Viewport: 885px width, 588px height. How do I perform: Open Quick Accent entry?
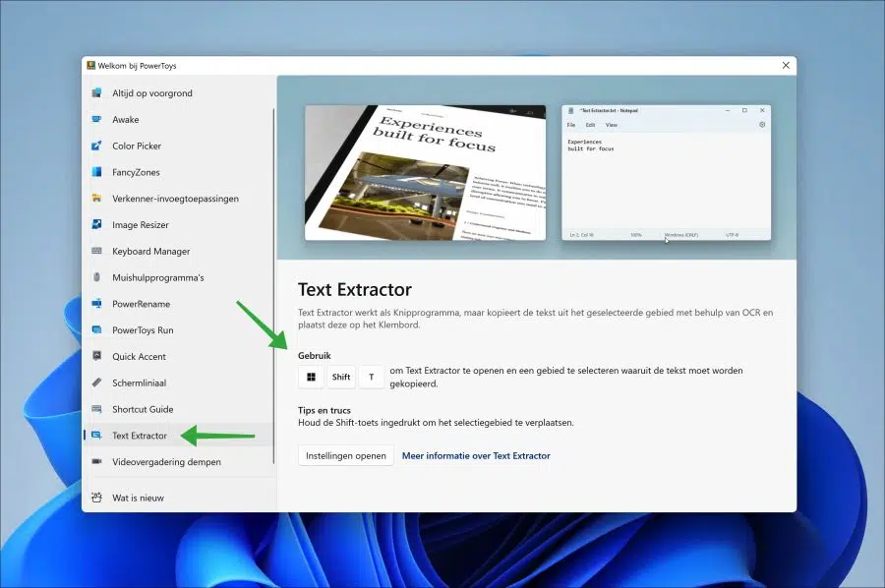178,356
